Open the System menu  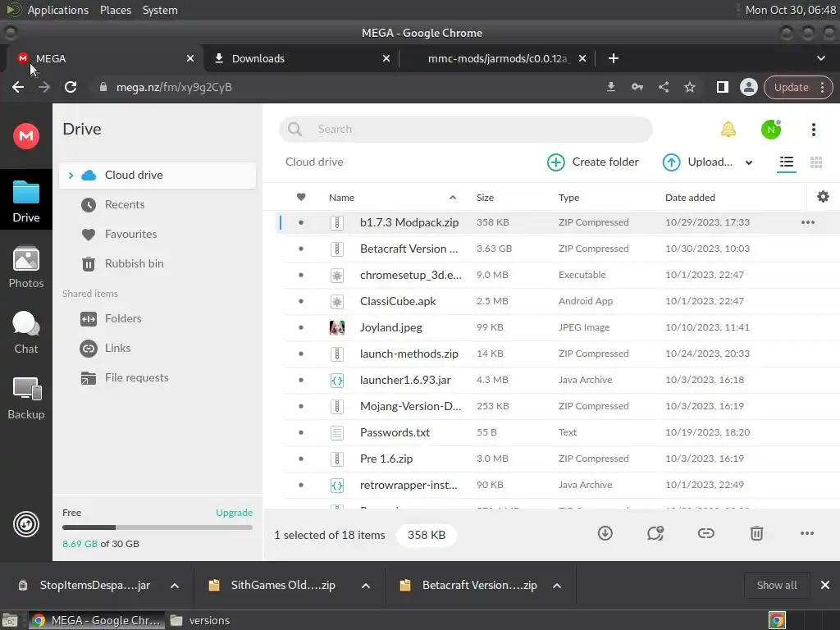[160, 10]
